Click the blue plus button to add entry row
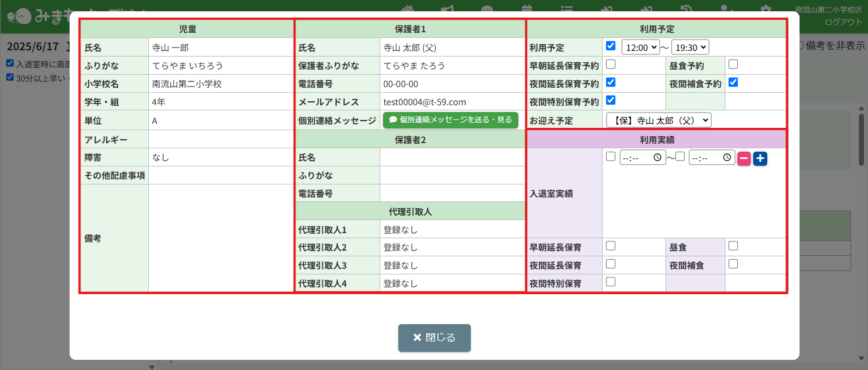The height and width of the screenshot is (370, 868). click(760, 158)
